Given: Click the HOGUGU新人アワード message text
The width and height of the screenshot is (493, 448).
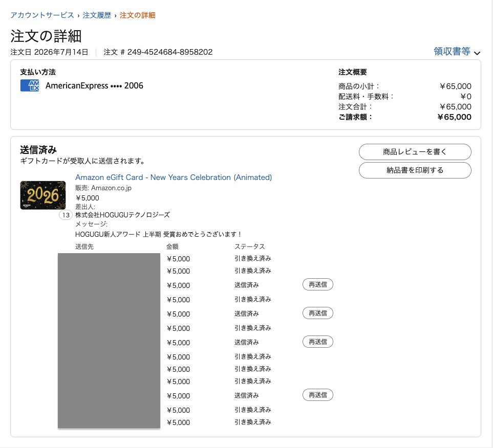Looking at the screenshot, I should tap(159, 234).
